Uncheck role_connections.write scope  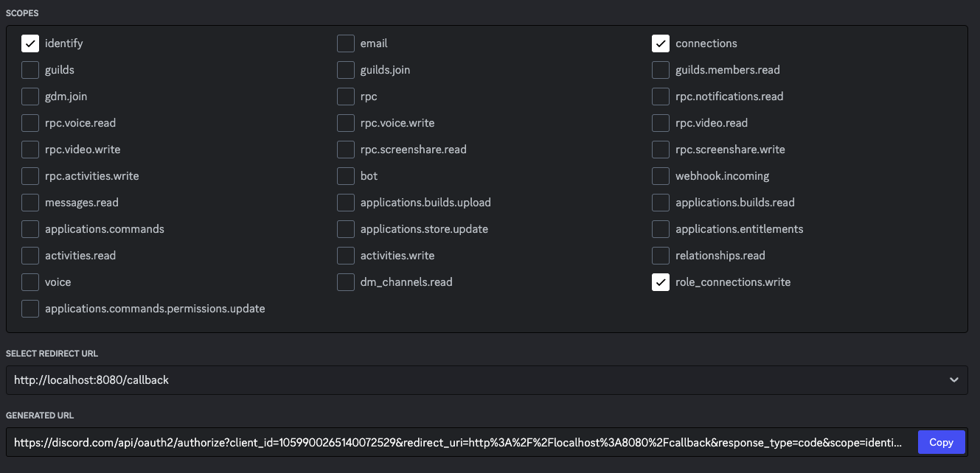[x=661, y=282]
